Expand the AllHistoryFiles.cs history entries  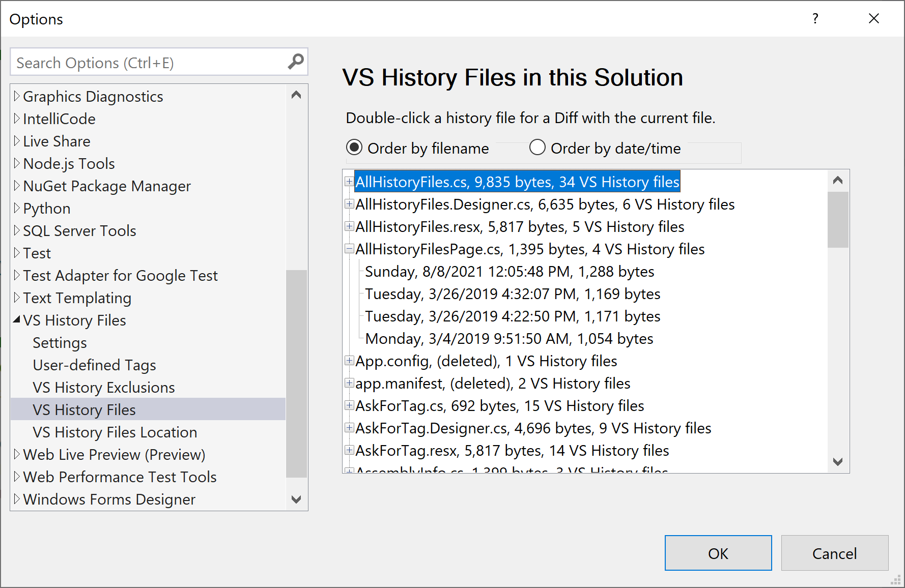349,182
